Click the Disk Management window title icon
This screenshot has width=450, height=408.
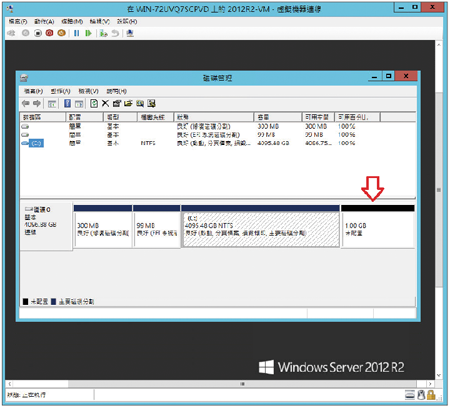coord(24,78)
